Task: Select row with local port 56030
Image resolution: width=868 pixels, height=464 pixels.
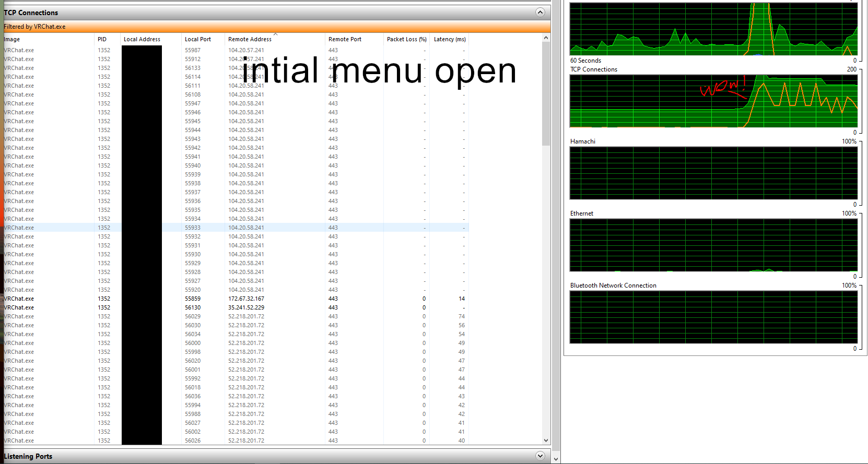Action: pyautogui.click(x=236, y=325)
